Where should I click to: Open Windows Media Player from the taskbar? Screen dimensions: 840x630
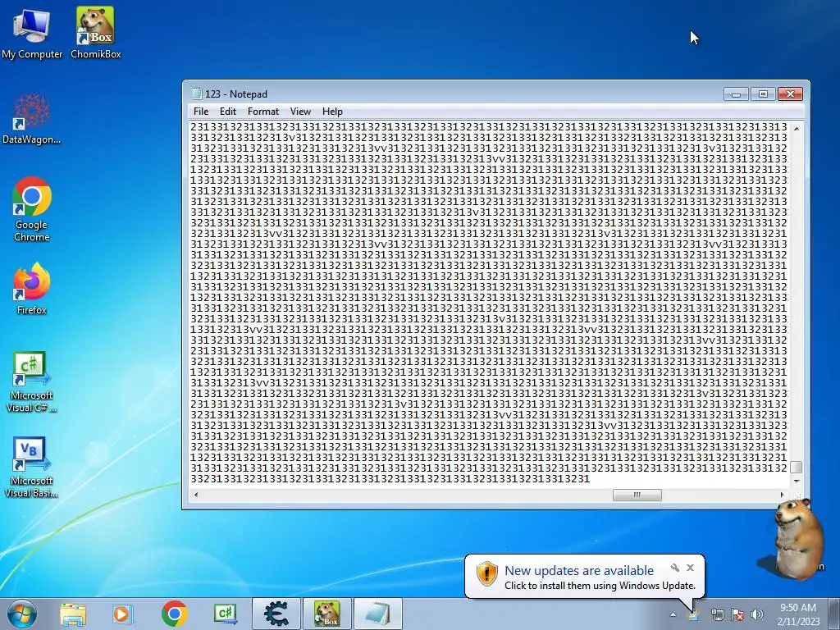pyautogui.click(x=123, y=614)
